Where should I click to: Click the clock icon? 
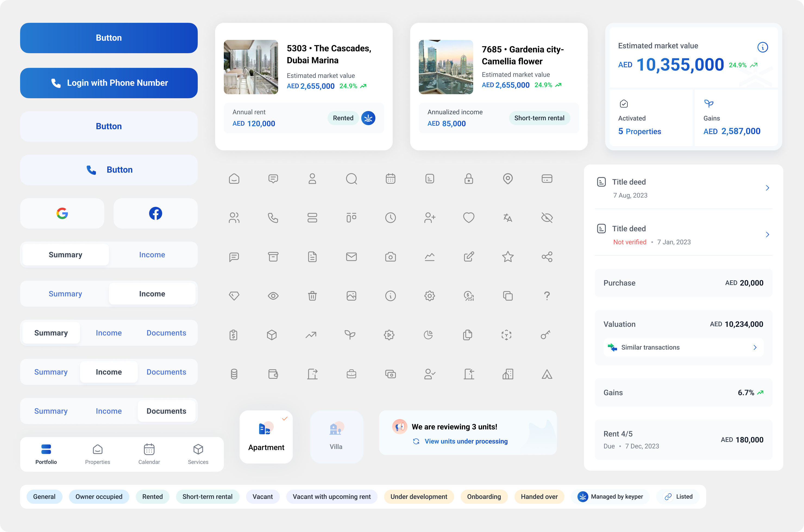coord(391,217)
